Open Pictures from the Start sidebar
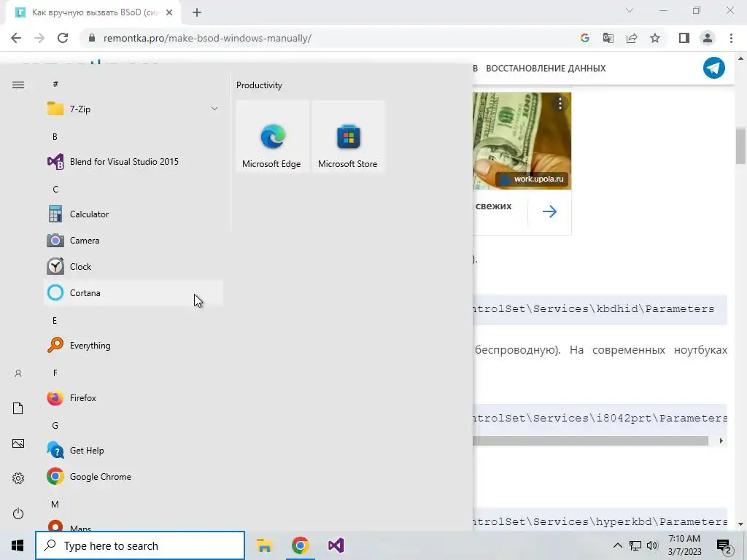Viewport: 747px width, 560px height. point(18,443)
